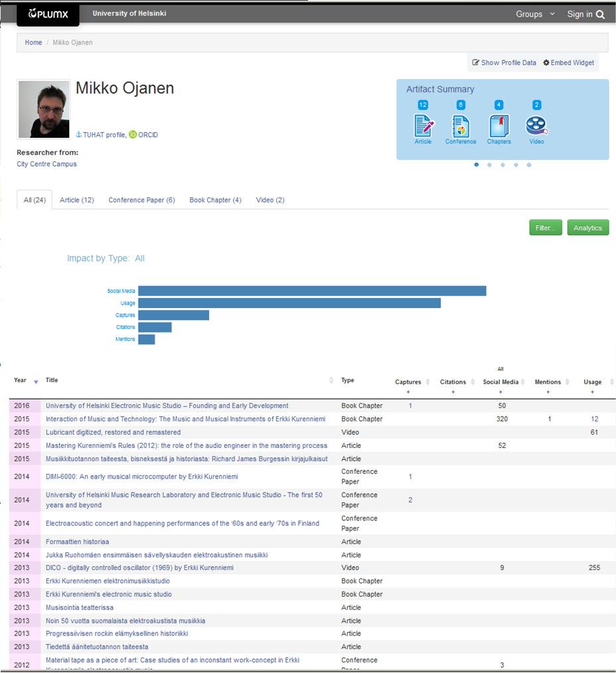Expand Citations column plus icon

click(453, 392)
